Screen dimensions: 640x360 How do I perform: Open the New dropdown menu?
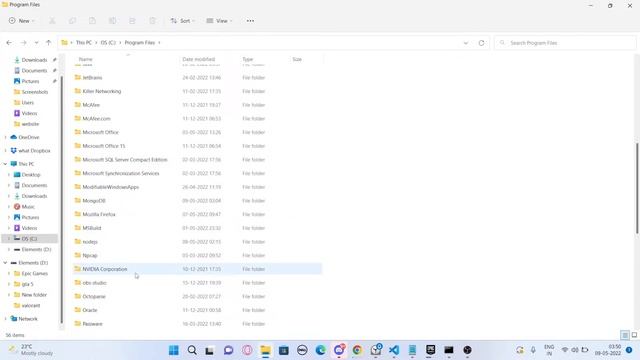pos(22,21)
